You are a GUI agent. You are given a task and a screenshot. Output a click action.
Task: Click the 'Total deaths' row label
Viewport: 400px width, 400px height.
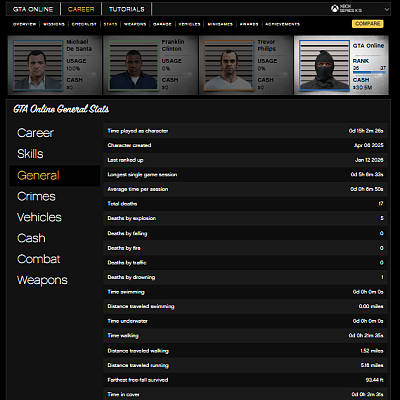pyautogui.click(x=122, y=204)
